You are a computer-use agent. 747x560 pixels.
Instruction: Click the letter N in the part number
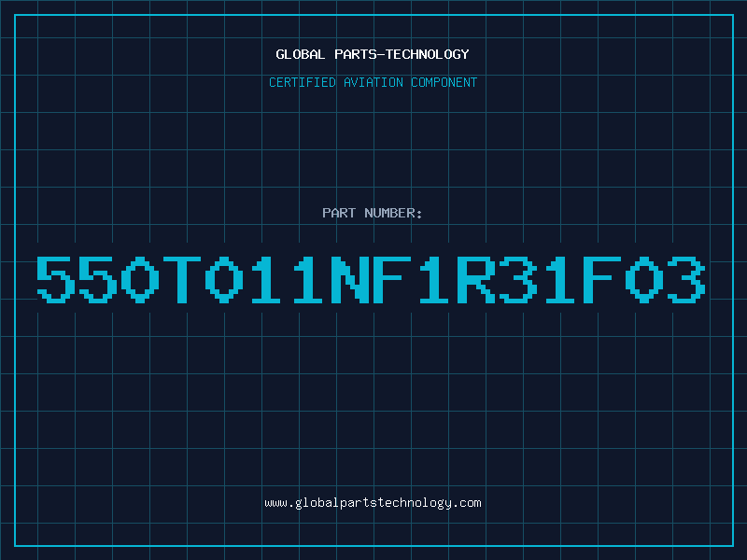350,279
